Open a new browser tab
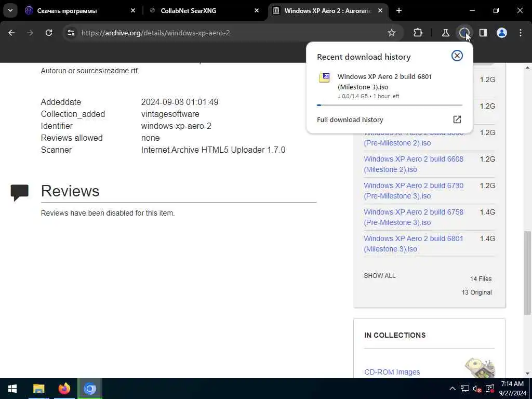532x399 pixels. coord(399,11)
